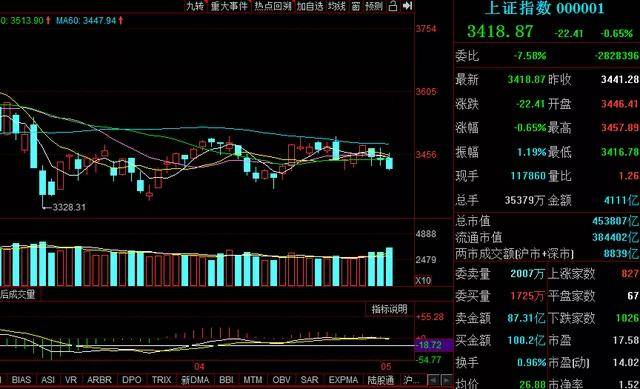
Task: Select the VR indicator tab
Action: point(71,380)
